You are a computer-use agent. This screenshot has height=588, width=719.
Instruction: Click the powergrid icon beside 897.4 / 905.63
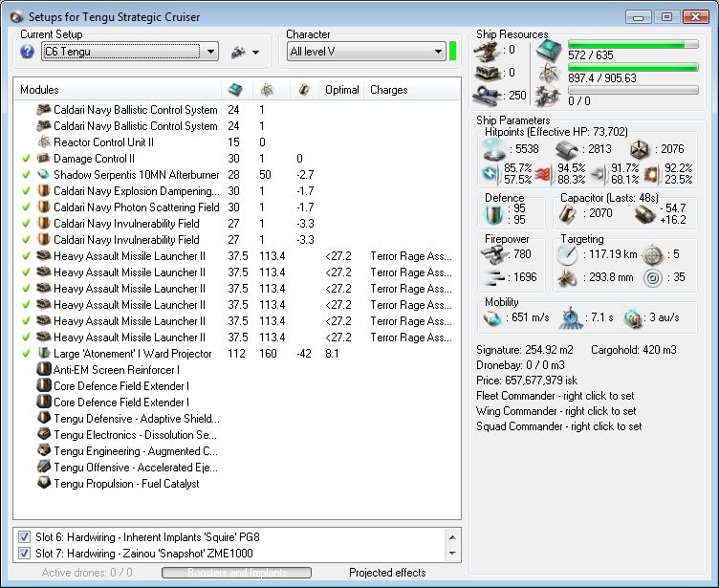pyautogui.click(x=549, y=73)
